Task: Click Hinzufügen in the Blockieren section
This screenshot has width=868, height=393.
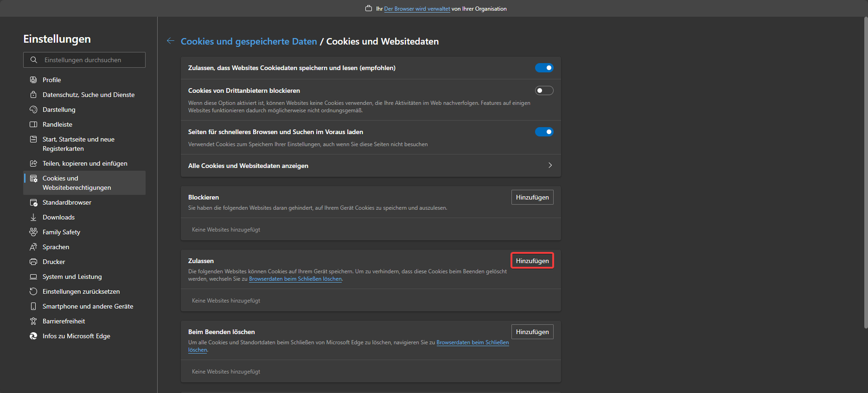Action: point(532,197)
